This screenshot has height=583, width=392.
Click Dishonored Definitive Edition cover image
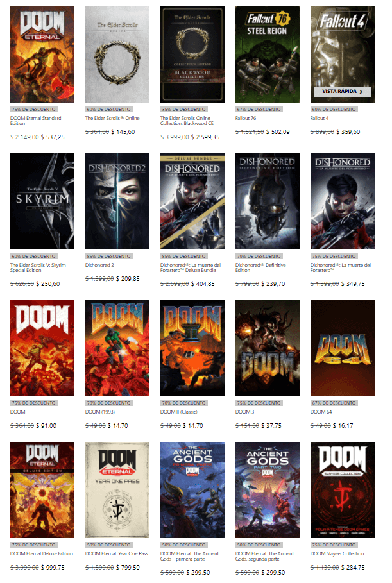tap(267, 201)
